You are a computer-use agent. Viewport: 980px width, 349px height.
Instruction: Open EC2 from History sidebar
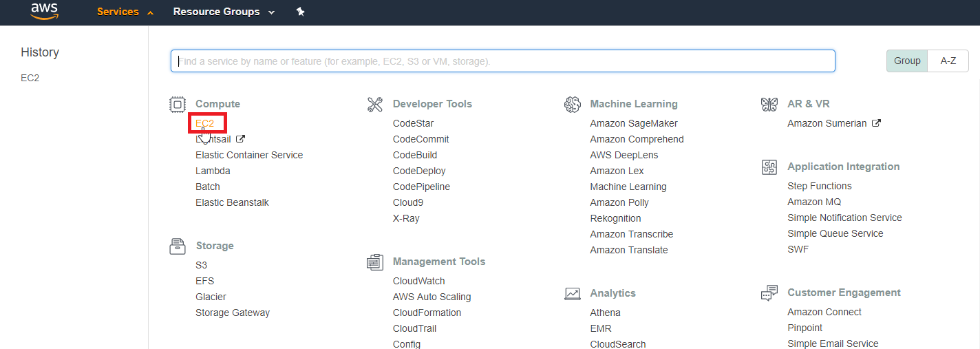coord(30,78)
